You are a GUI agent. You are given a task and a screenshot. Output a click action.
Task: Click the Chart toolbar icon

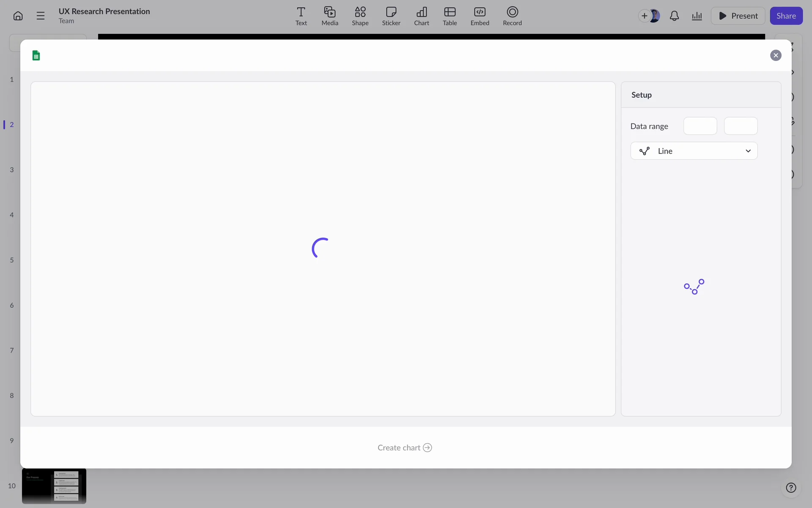coord(421,16)
